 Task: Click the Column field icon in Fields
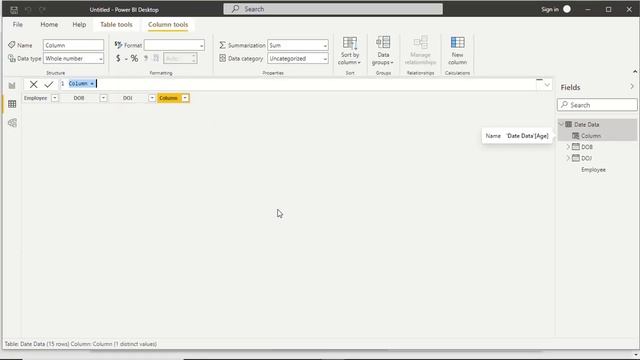[x=576, y=136]
